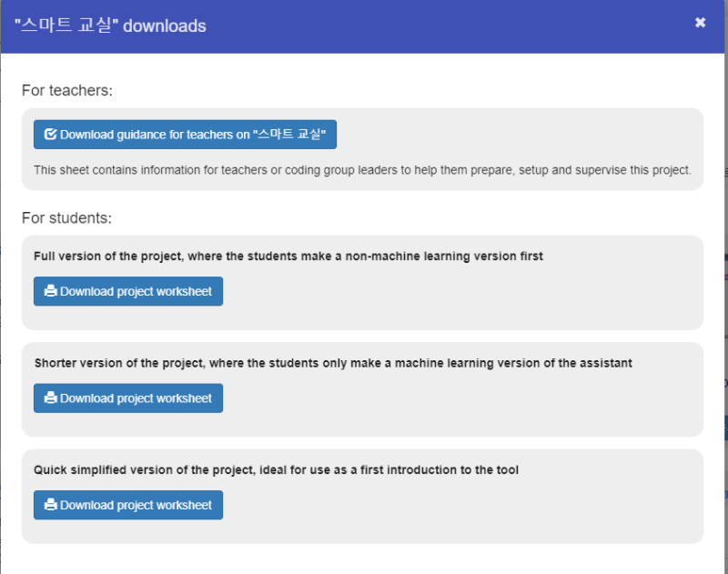Click the "스마트 교실" downloads dialog title
728x574 pixels.
110,25
